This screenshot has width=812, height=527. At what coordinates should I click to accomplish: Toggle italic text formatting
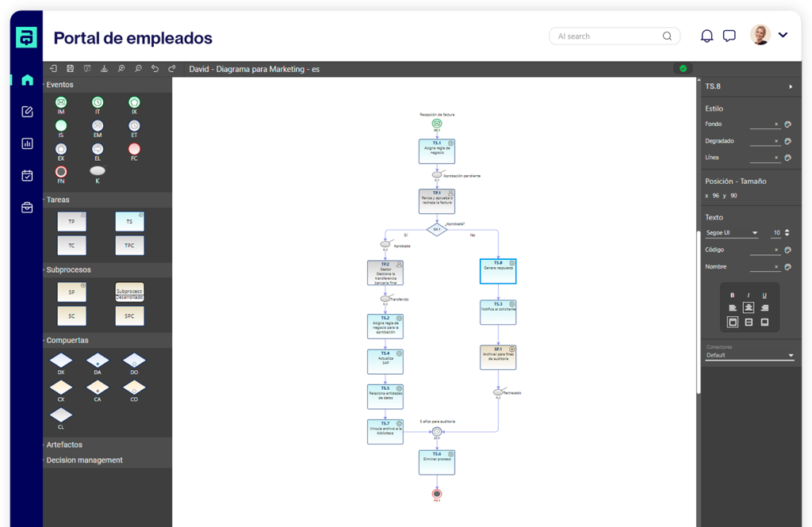click(749, 295)
